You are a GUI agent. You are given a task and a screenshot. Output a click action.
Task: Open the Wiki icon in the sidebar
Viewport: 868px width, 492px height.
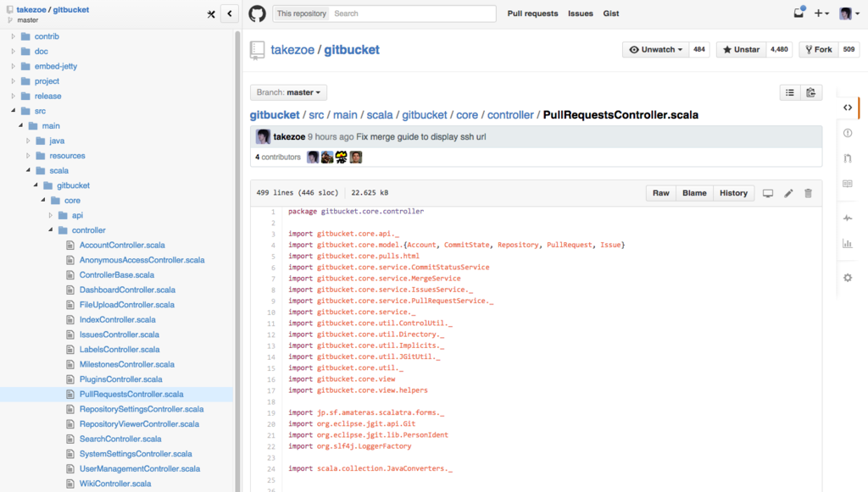[x=847, y=183]
